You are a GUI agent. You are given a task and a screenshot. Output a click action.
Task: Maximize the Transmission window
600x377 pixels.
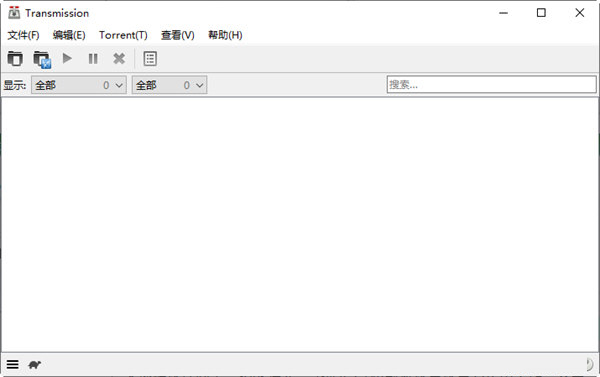[x=541, y=13]
